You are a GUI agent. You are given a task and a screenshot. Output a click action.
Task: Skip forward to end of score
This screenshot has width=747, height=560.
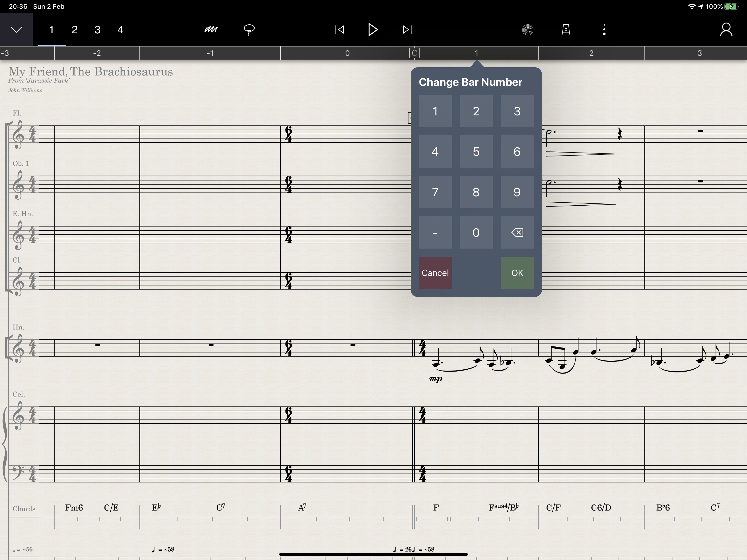407,30
